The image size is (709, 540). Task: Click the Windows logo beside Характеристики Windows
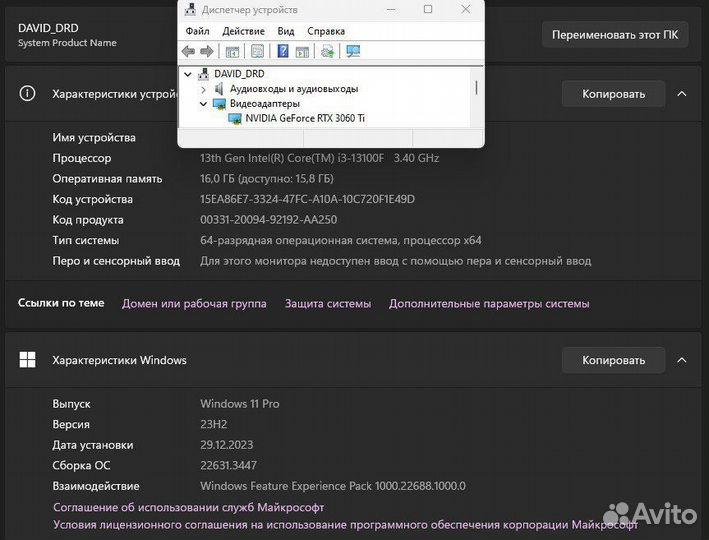[27, 360]
